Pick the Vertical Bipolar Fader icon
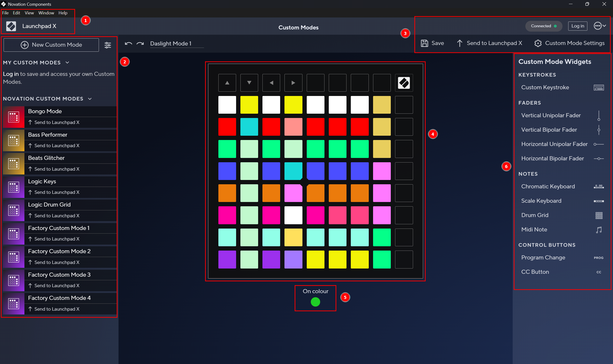The image size is (613, 364). click(x=599, y=130)
